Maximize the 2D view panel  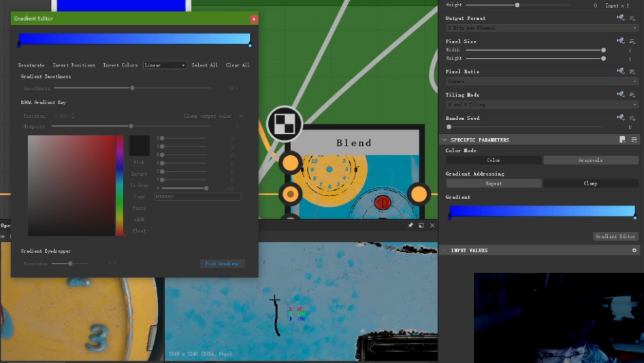pos(421,225)
